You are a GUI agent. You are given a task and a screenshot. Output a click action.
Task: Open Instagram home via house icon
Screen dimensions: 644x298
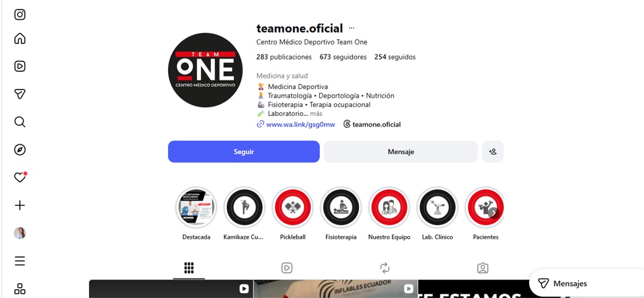point(20,39)
